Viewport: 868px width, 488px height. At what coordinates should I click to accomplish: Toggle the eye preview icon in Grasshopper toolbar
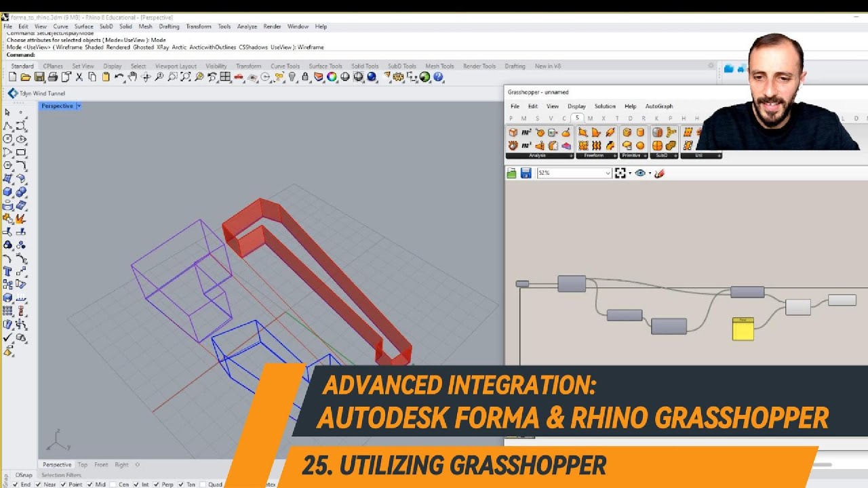pyautogui.click(x=640, y=174)
